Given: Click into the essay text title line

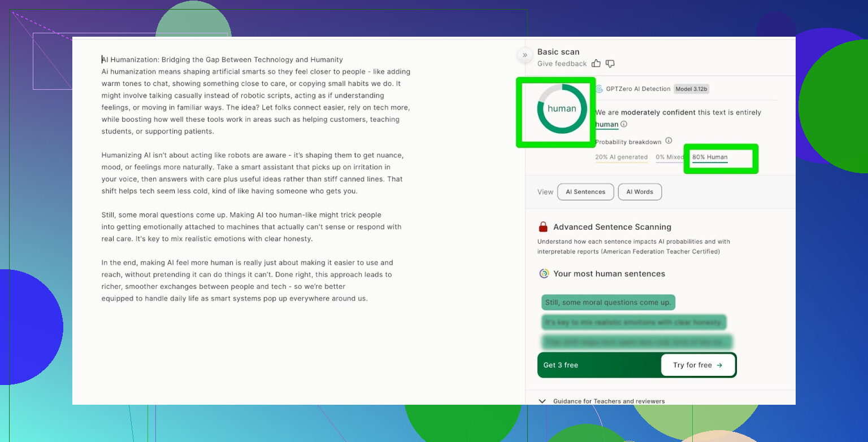Looking at the screenshot, I should [x=222, y=60].
